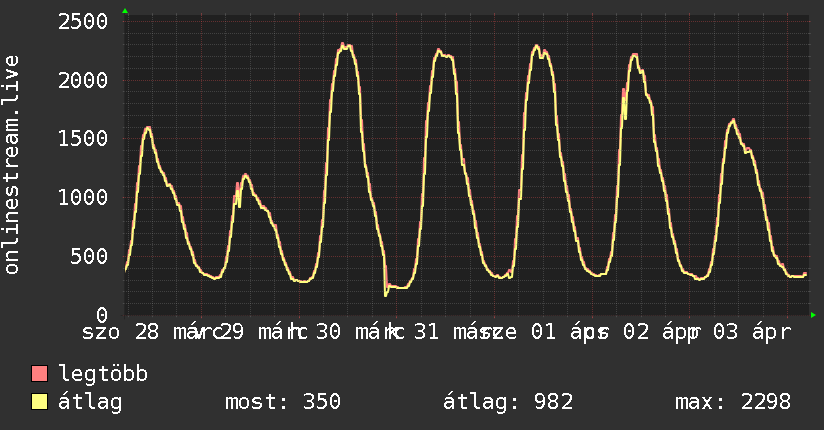This screenshot has height=430, width=824.
Task: Click the átlag legend label beside yellow swatch
Action: tap(90, 402)
